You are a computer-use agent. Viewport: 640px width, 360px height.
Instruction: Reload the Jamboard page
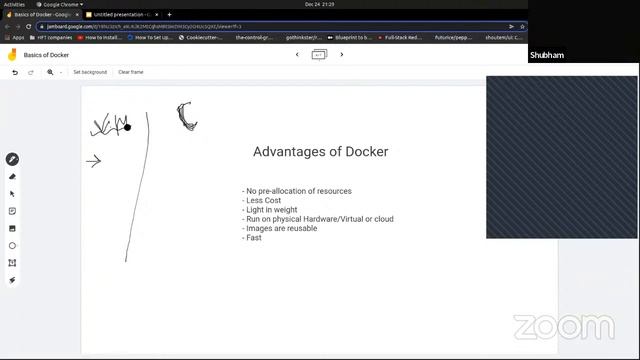coord(29,27)
